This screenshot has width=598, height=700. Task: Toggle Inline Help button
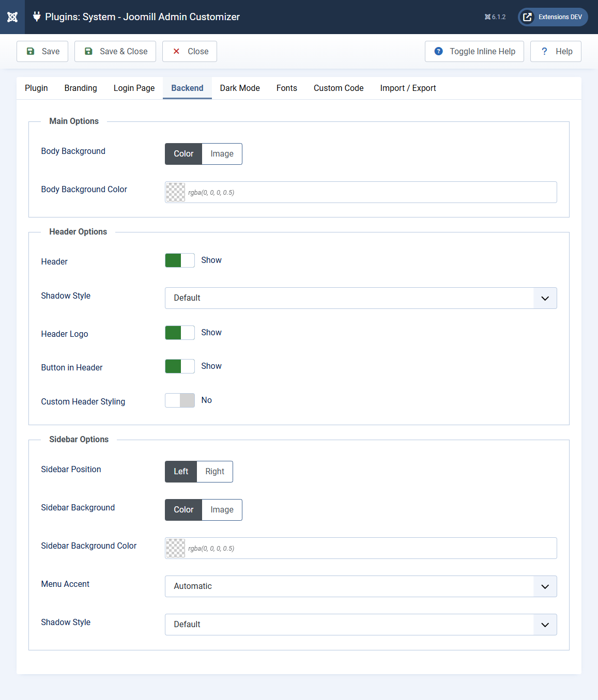click(x=474, y=51)
